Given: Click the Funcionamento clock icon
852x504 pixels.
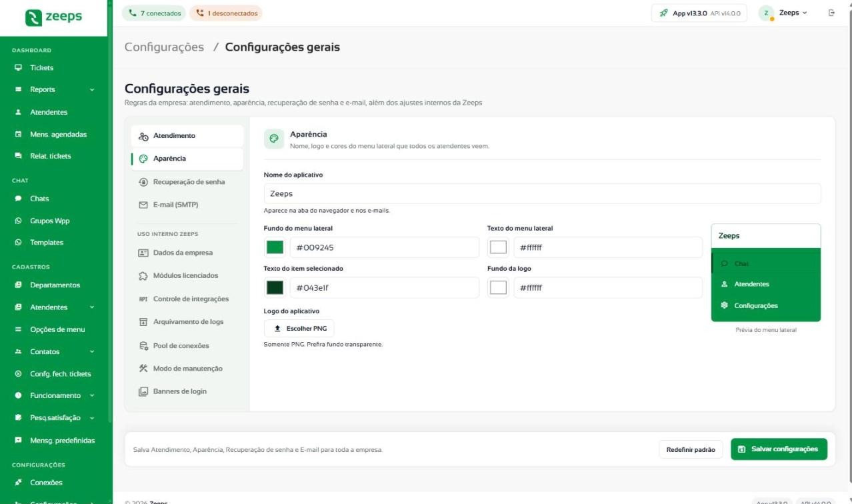Looking at the screenshot, I should click(x=18, y=395).
